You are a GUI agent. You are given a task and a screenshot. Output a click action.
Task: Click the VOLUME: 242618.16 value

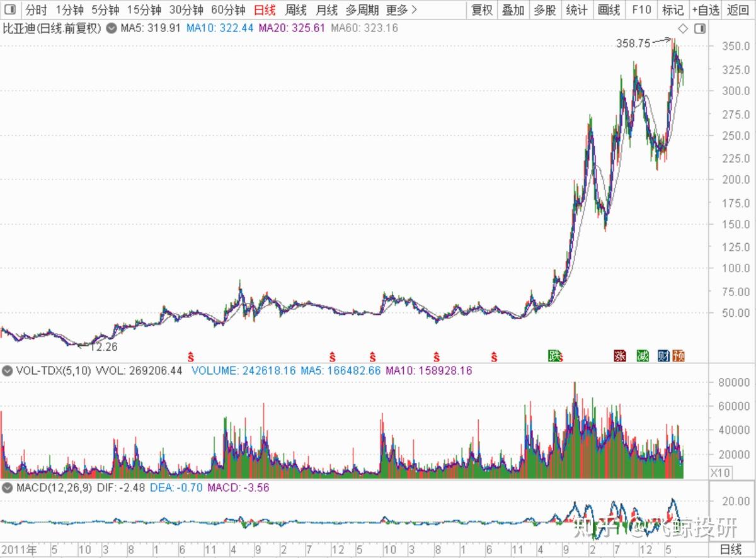(x=243, y=371)
